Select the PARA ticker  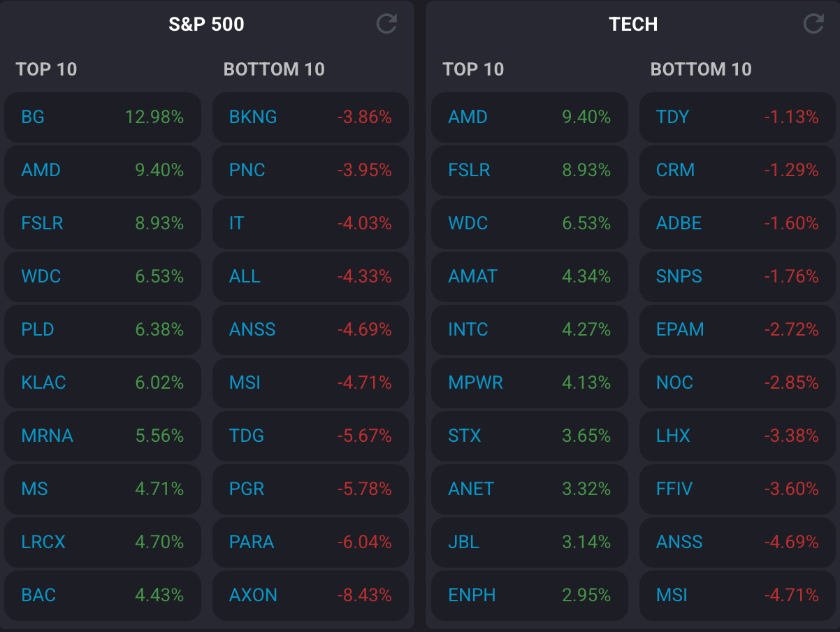pyautogui.click(x=310, y=542)
